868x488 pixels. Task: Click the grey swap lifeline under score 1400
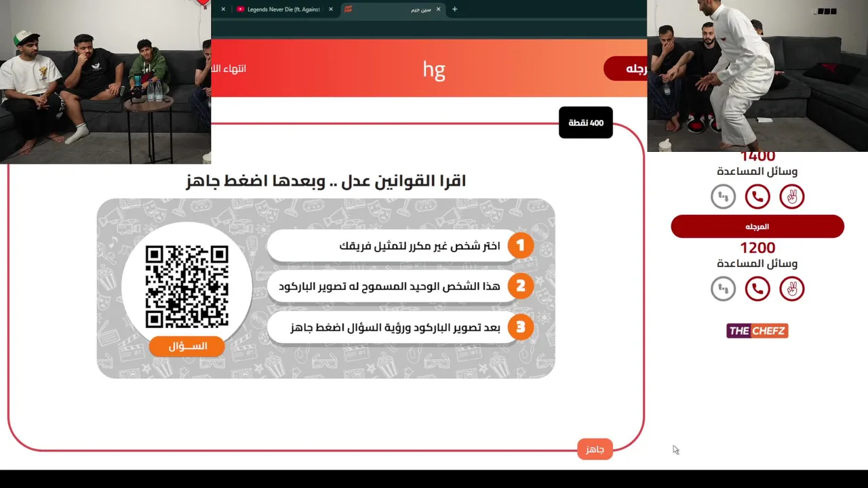point(723,197)
